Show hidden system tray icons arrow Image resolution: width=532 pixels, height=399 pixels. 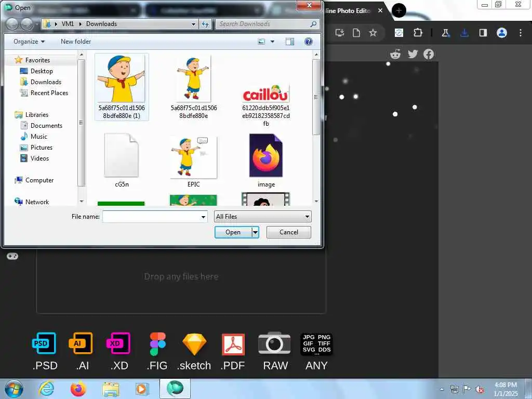[442, 389]
